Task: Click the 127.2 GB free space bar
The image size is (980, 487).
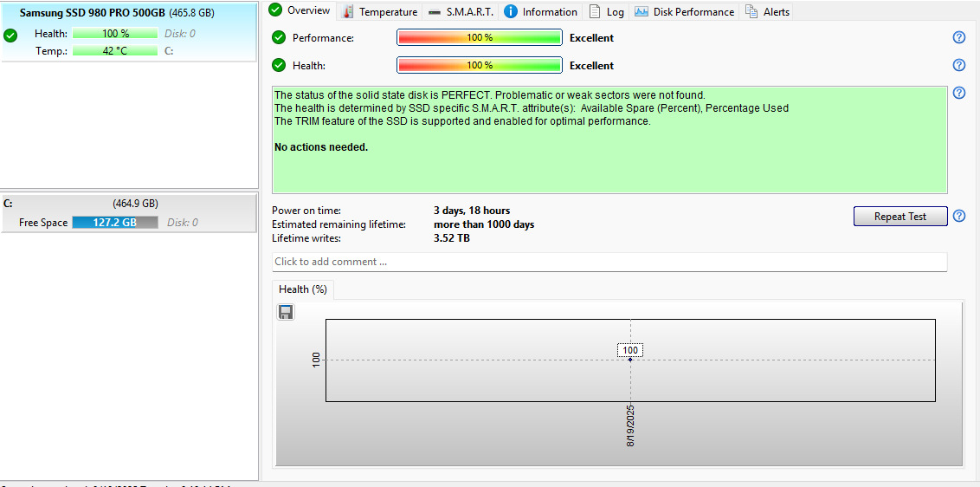Action: coord(115,222)
